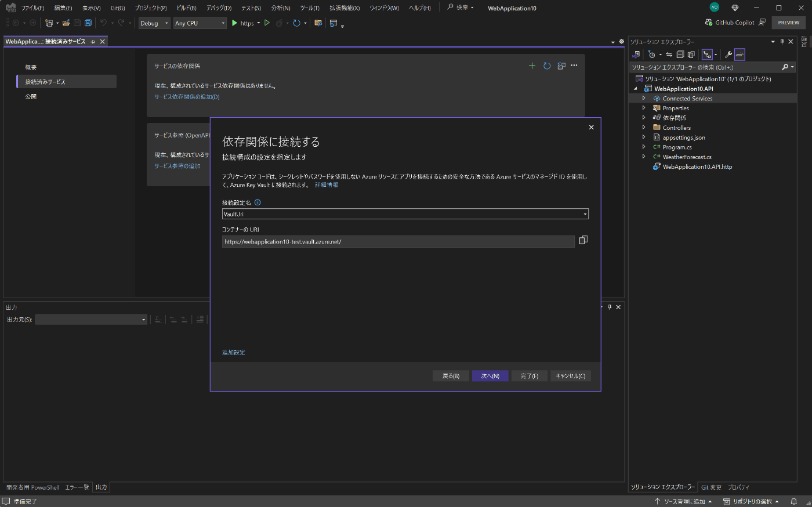
Task: Open the VaultUri connection setting name dropdown
Action: click(x=585, y=214)
